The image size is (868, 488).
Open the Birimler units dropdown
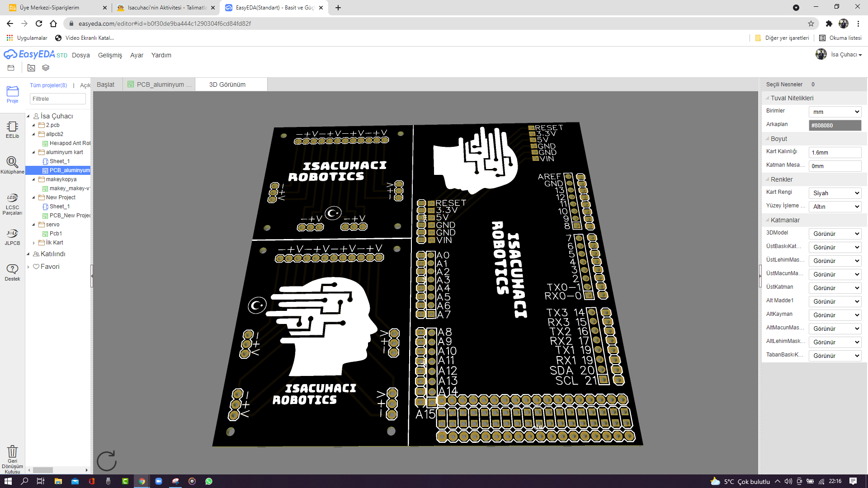[x=835, y=112]
